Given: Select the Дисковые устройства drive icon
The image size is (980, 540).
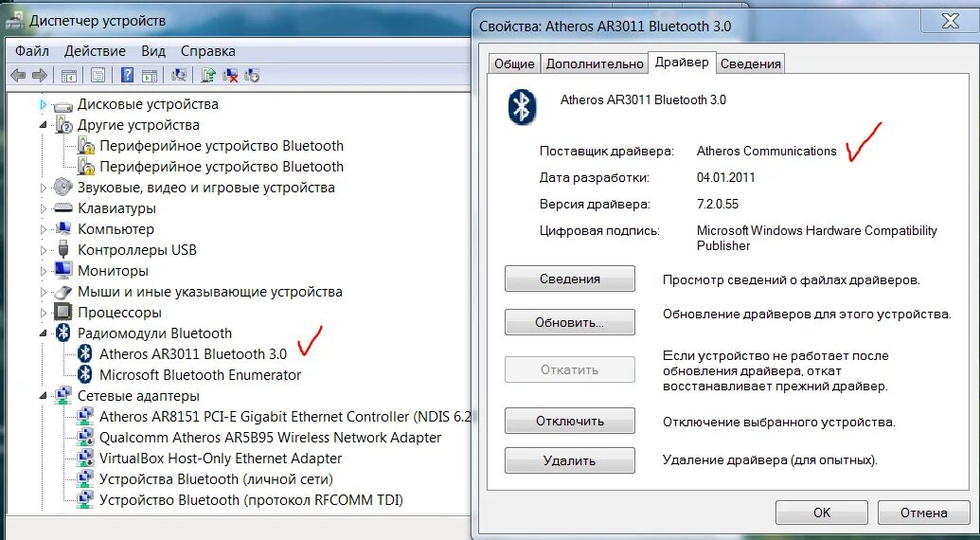Looking at the screenshot, I should tap(63, 105).
